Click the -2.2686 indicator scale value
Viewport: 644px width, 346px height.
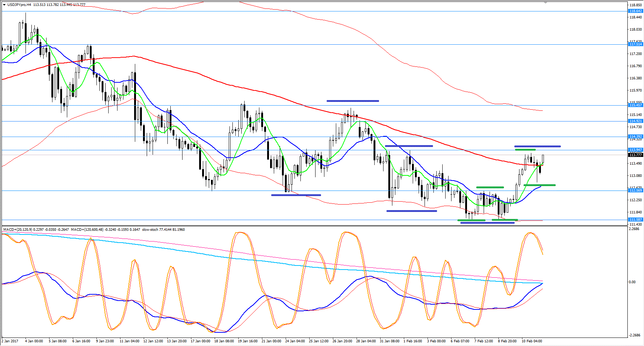[x=634, y=335]
